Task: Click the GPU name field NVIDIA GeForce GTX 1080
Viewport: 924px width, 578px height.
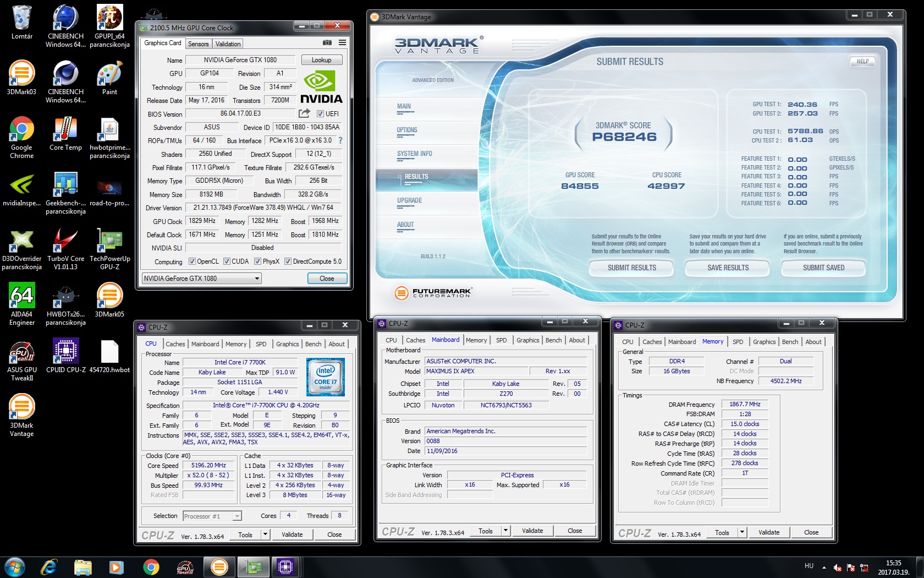Action: coord(240,60)
